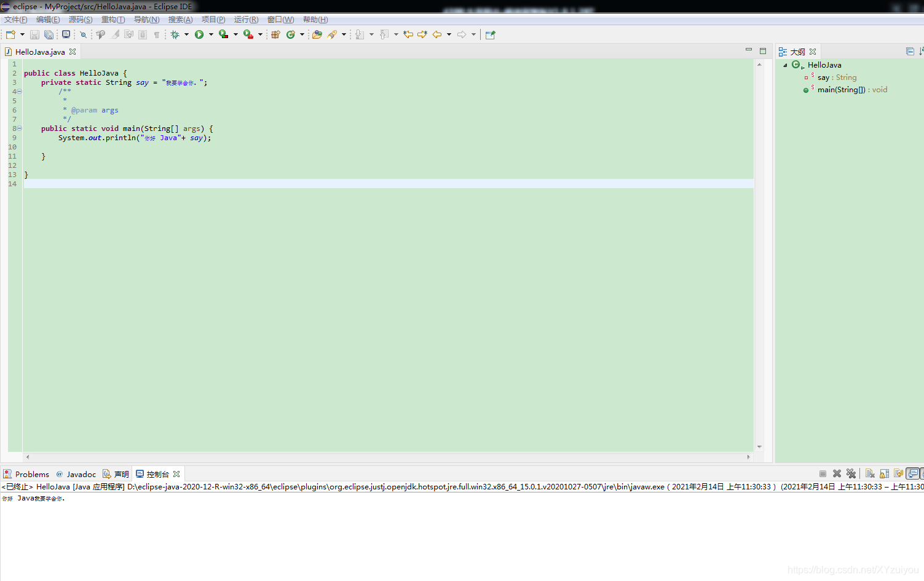Open the 编辑(E) menu
Viewport: 924px width, 581px height.
click(48, 20)
